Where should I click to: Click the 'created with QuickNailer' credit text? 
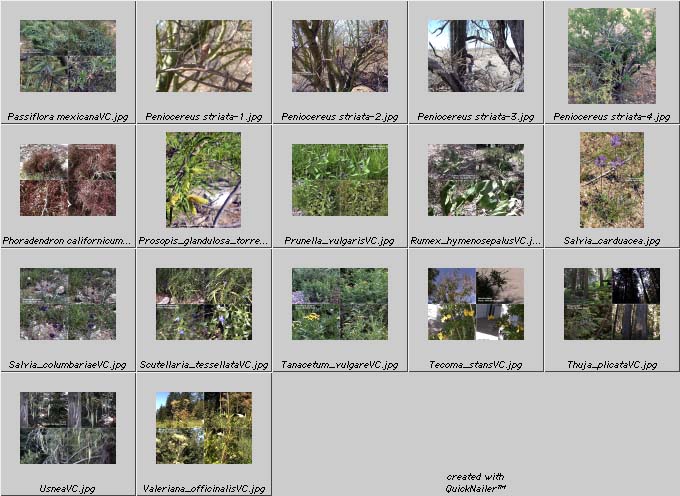pyautogui.click(x=476, y=483)
